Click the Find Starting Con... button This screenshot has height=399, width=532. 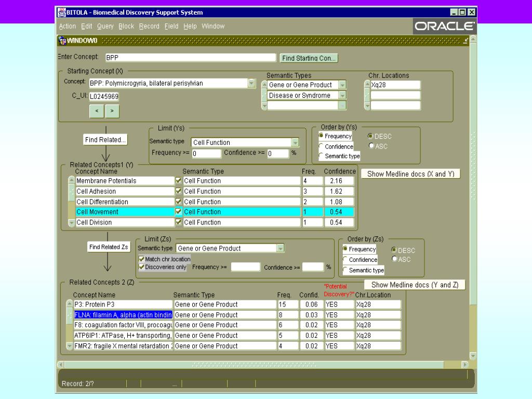(309, 58)
